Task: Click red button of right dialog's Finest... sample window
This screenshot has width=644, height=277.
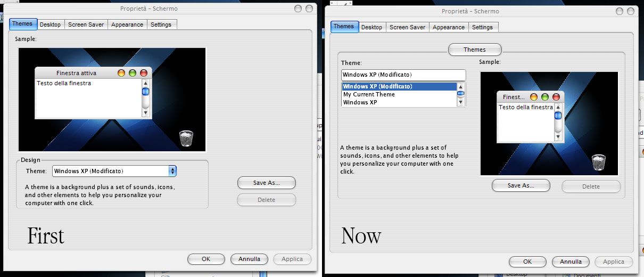Action: (556, 97)
